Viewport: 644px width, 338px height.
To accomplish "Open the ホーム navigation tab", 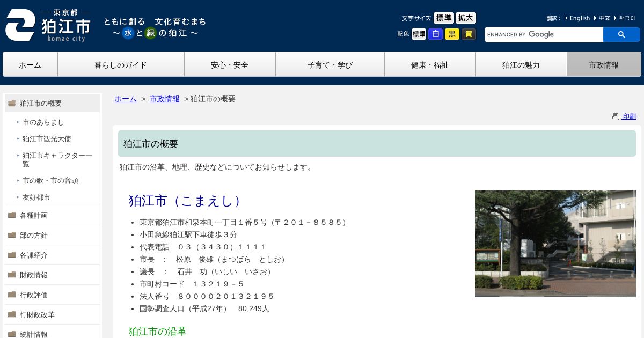I will (30, 64).
